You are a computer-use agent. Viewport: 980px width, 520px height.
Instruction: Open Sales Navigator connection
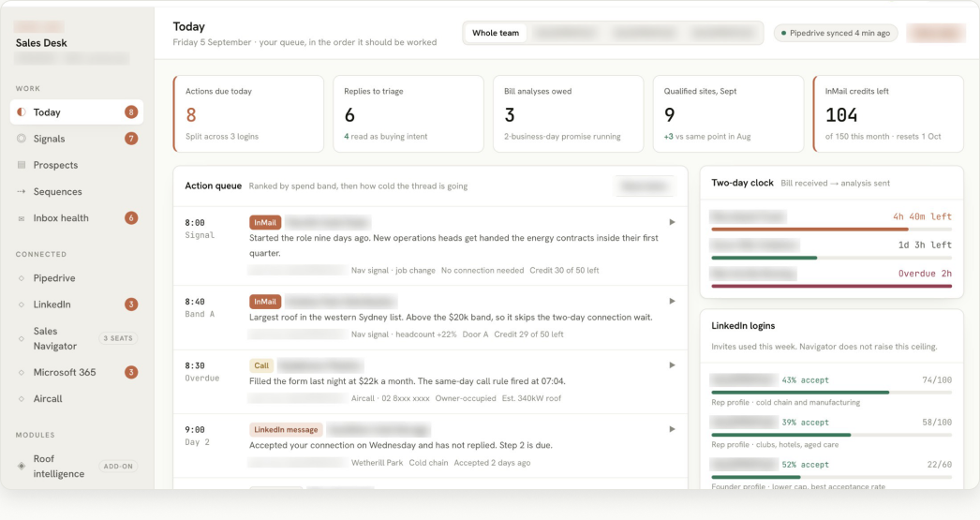point(77,338)
